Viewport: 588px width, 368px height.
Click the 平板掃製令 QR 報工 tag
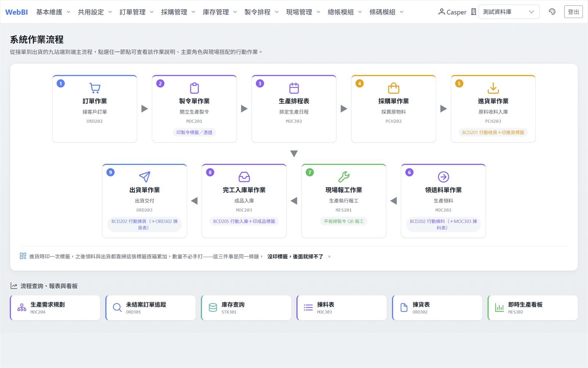[x=344, y=222]
